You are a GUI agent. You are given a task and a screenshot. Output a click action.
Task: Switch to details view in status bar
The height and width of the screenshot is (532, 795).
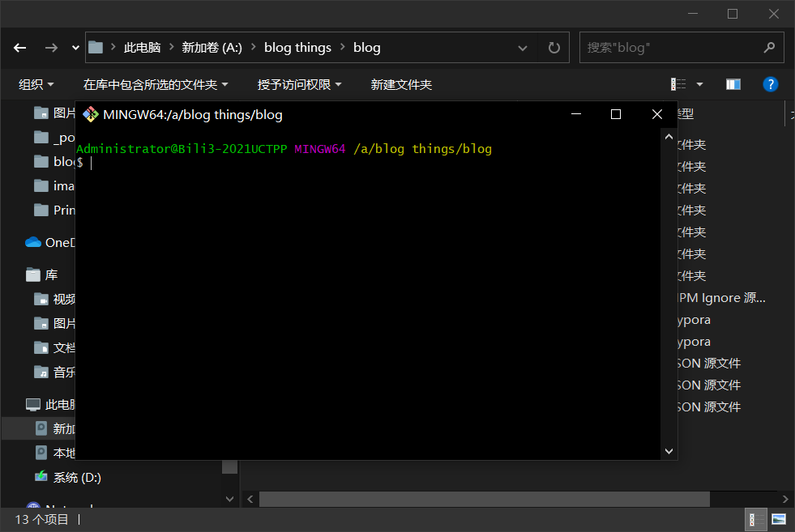pos(754,519)
